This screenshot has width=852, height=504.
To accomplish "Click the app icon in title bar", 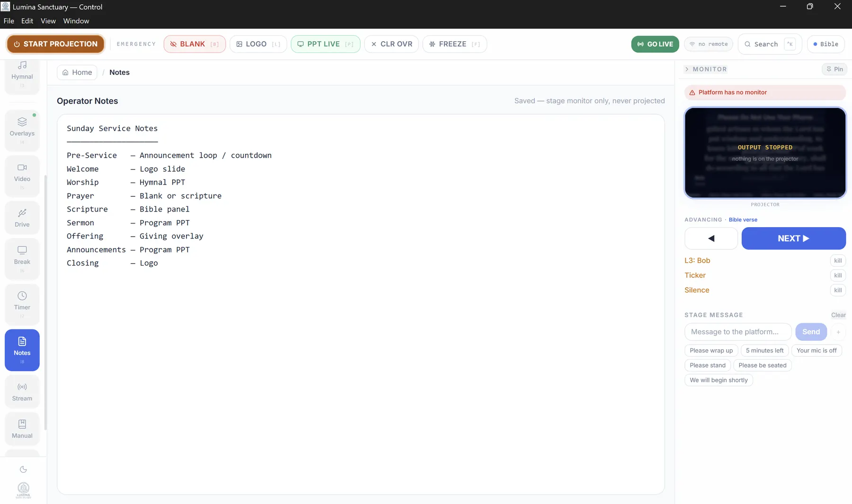I will point(6,7).
